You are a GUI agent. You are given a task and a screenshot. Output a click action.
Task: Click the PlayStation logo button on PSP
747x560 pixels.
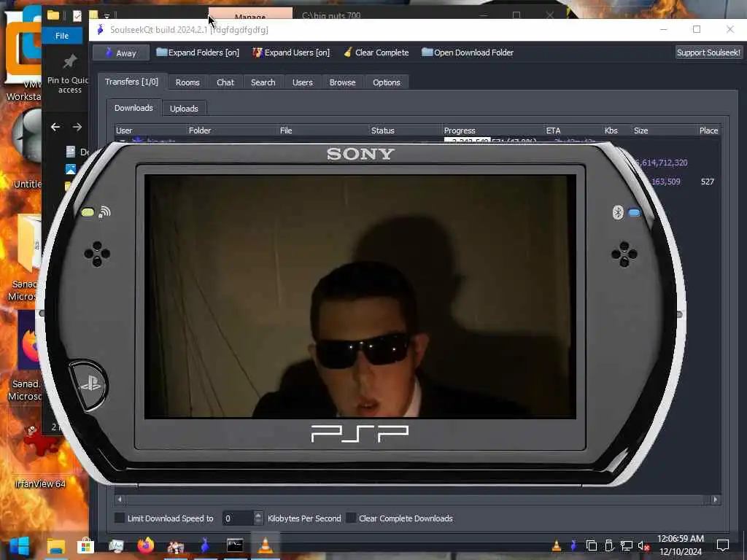pos(90,385)
